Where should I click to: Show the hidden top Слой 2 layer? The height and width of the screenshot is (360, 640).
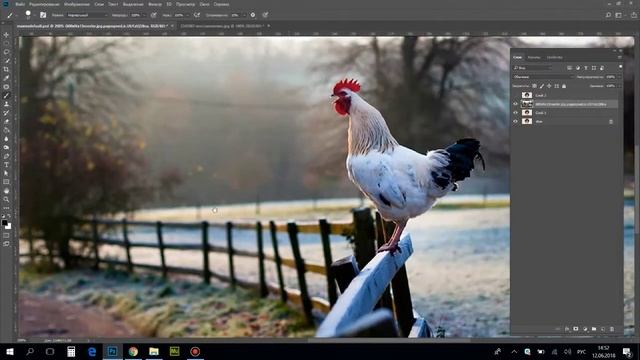(x=516, y=95)
